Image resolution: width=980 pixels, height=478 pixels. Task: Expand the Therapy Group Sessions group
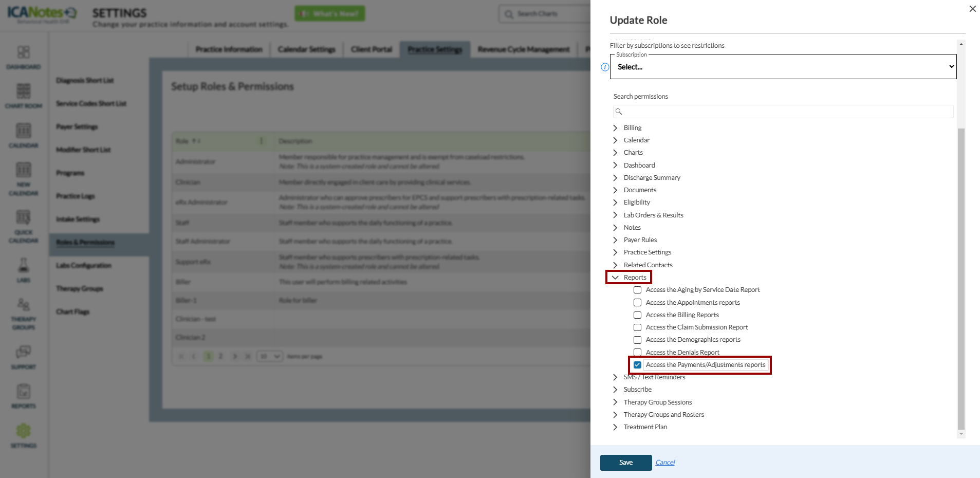pyautogui.click(x=615, y=402)
